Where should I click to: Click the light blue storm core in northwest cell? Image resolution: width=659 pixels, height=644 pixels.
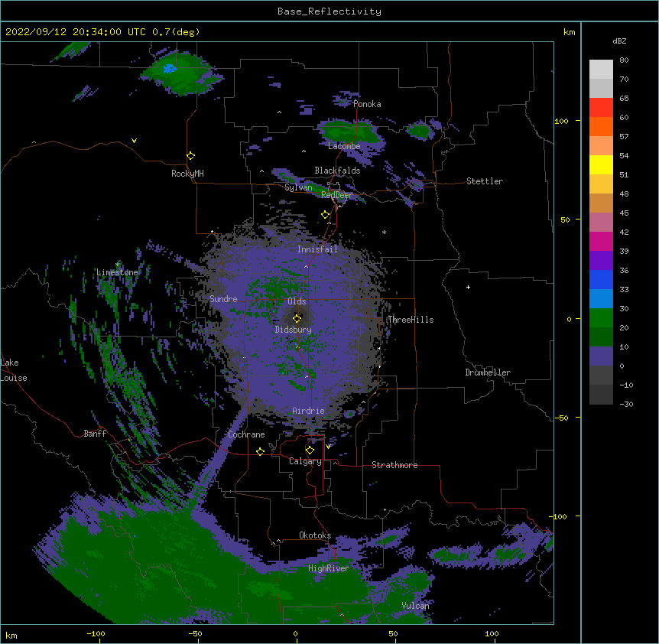170,69
